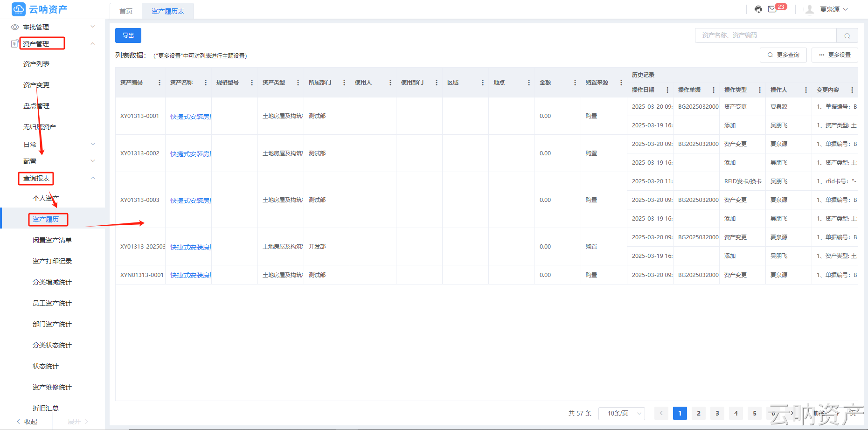
Task: Open column menu for 使用人
Action: [390, 83]
